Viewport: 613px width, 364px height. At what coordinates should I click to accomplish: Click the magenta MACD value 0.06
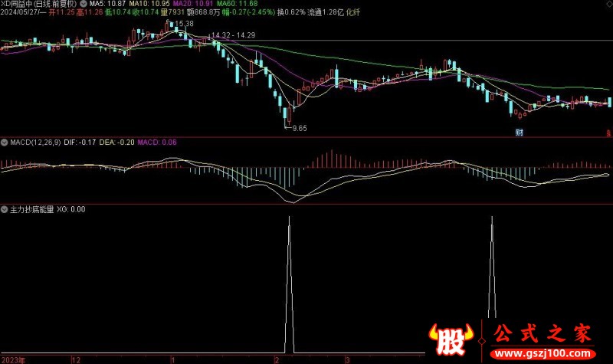158,142
